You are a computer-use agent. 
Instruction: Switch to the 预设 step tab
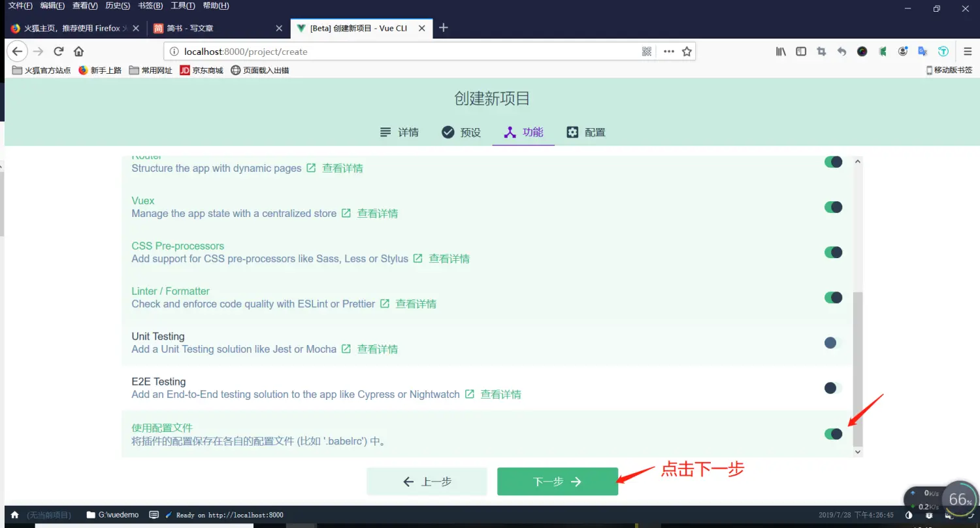pyautogui.click(x=461, y=132)
